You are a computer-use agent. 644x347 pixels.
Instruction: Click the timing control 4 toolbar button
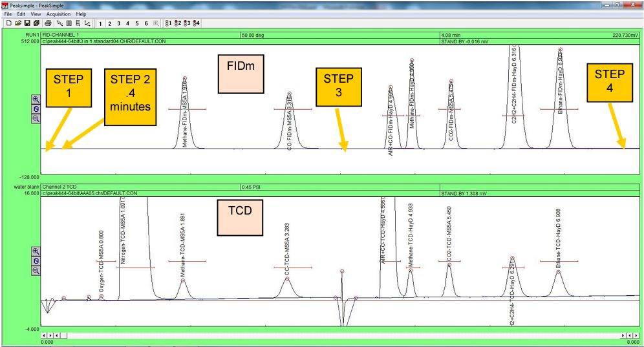tap(197, 23)
